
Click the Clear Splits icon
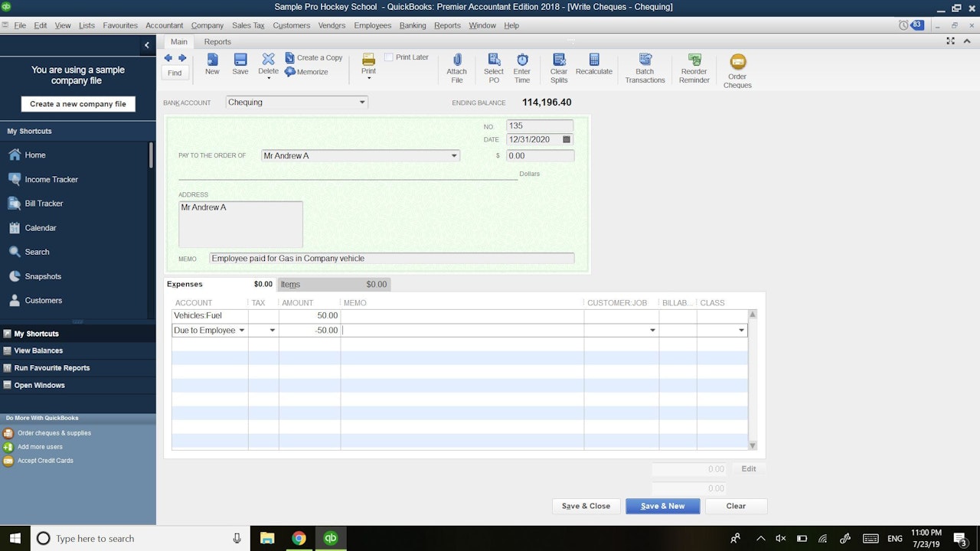point(559,60)
